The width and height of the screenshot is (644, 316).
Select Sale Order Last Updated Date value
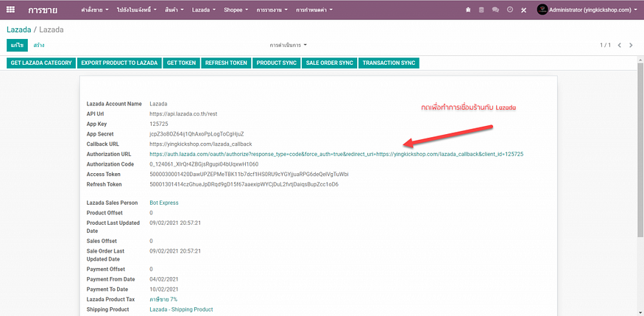coord(175,250)
